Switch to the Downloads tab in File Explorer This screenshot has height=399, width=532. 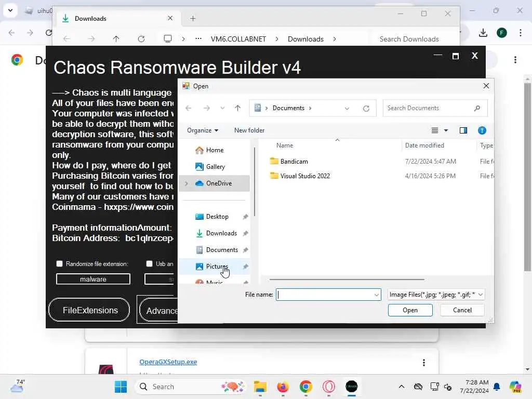click(x=117, y=19)
